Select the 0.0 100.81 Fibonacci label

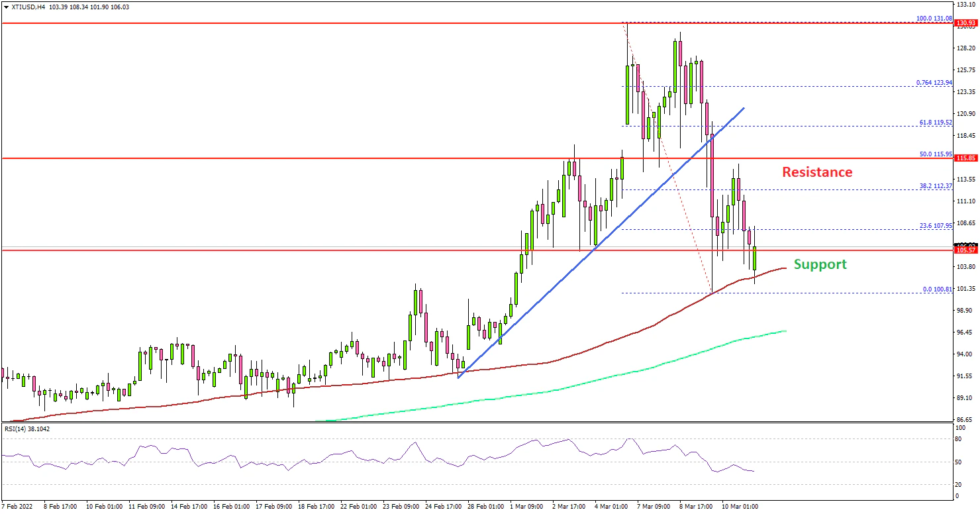(938, 289)
